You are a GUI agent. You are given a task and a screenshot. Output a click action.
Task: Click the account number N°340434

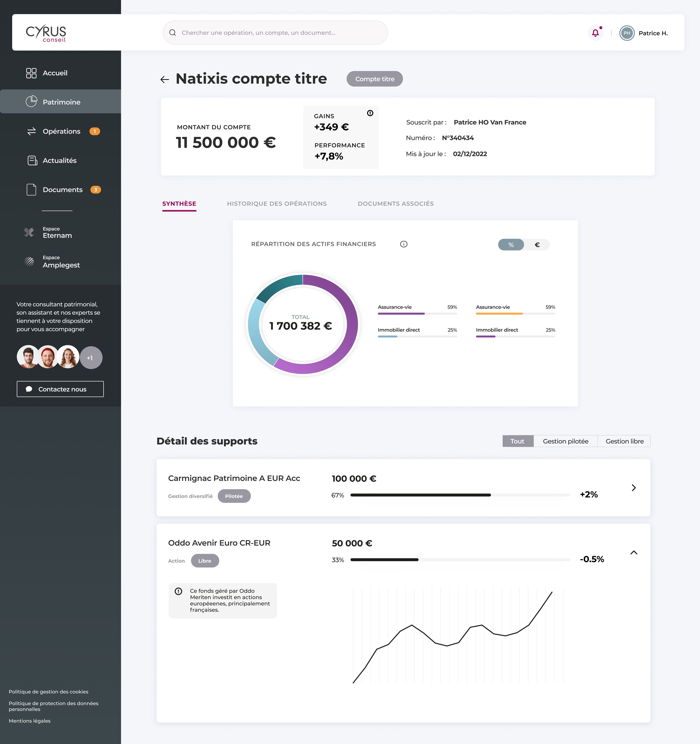[x=458, y=138]
